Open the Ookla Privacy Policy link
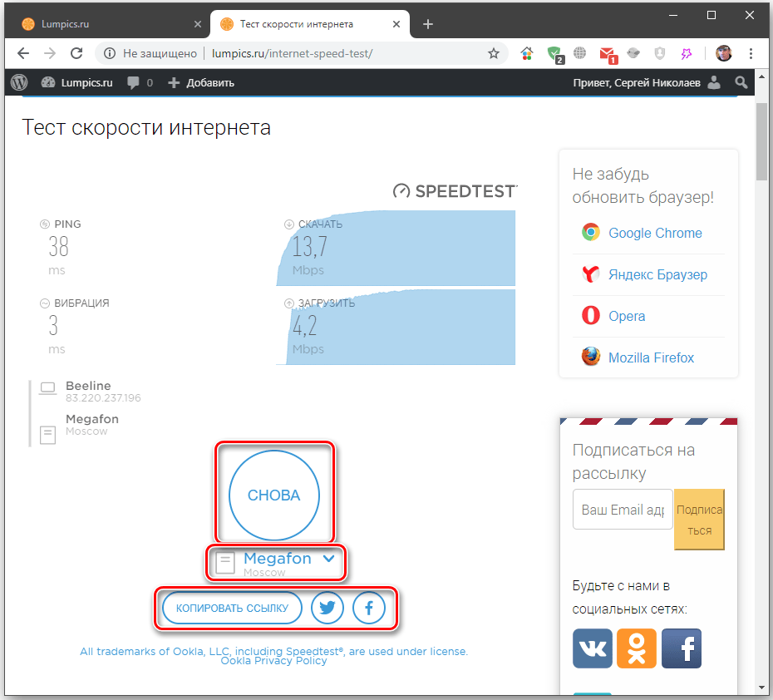The image size is (773, 700). pyautogui.click(x=273, y=661)
